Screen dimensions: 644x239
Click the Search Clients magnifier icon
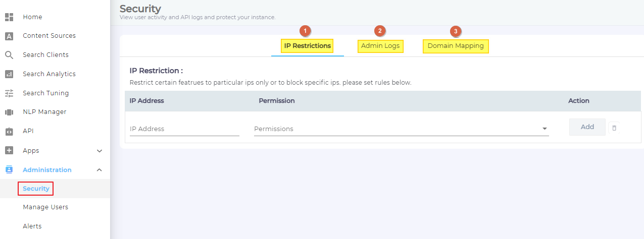tap(9, 55)
